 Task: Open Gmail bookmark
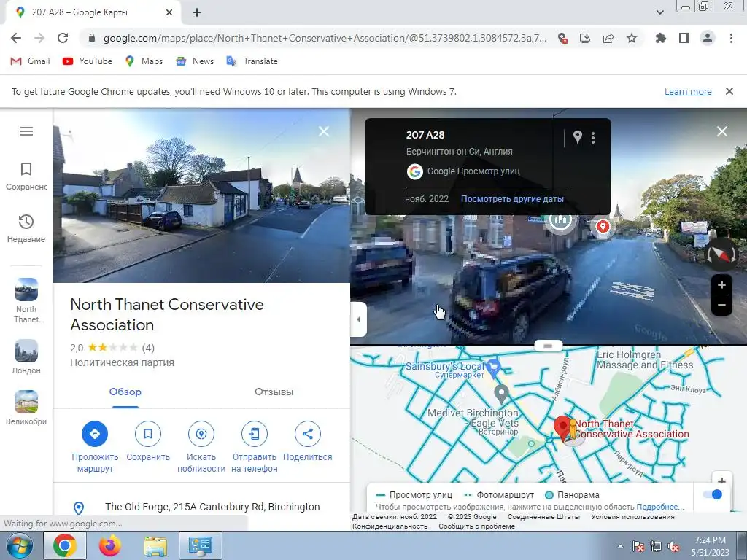[x=30, y=61]
